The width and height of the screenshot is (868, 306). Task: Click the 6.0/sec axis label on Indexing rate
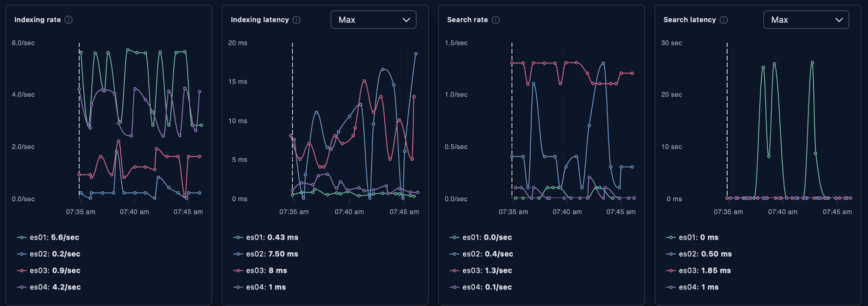23,43
